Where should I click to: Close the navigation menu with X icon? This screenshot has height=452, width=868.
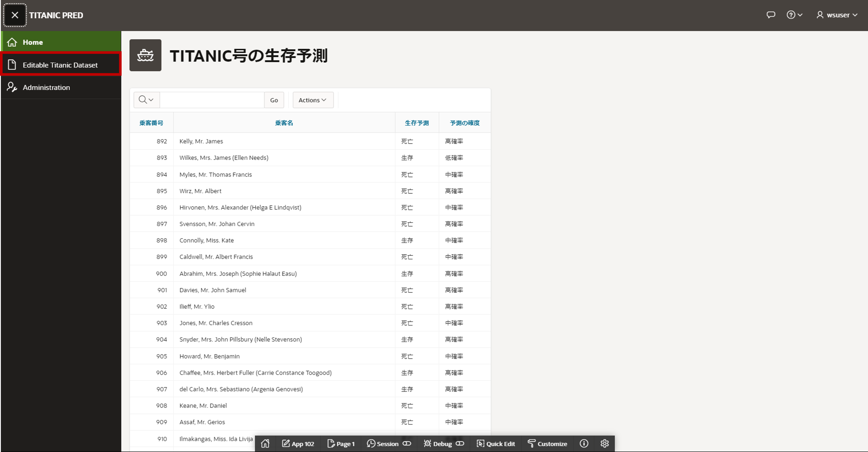pos(15,15)
